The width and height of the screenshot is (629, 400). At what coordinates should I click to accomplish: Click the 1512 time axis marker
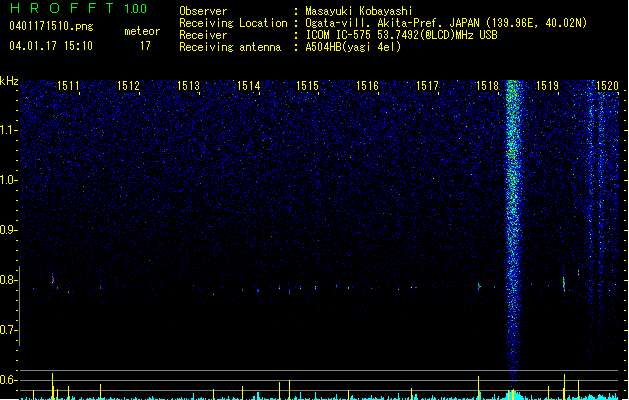[x=128, y=86]
